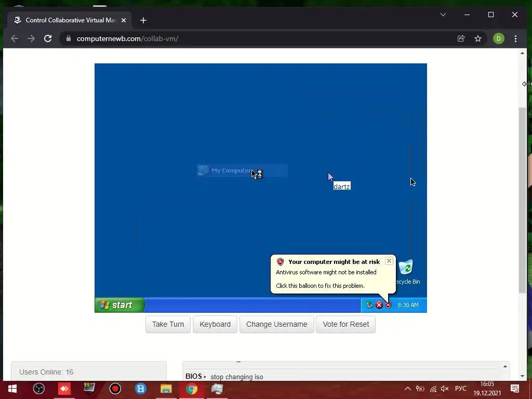Open the Windows notification center icon
Screen dimensions: 532x399
click(x=515, y=389)
